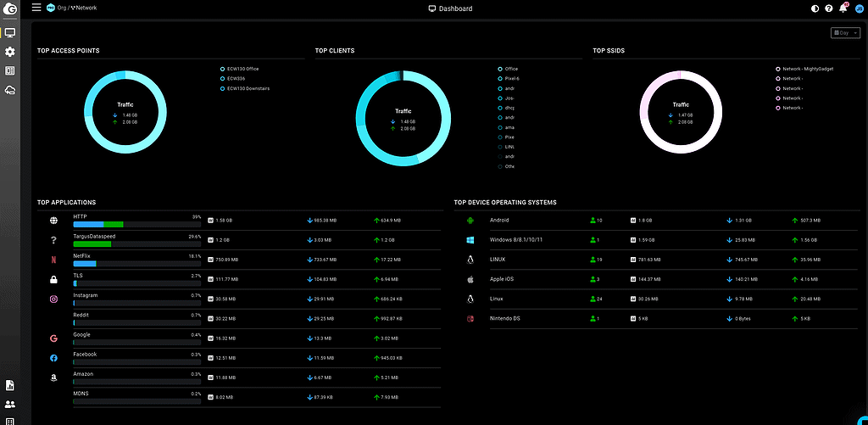868x425 pixels.
Task: Open the users icon in sidebar
Action: tap(10, 405)
